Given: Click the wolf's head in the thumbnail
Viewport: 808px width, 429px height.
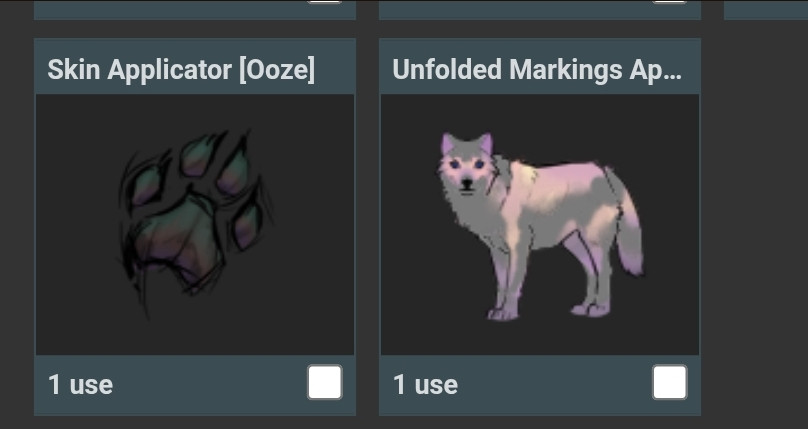Looking at the screenshot, I should [x=466, y=166].
